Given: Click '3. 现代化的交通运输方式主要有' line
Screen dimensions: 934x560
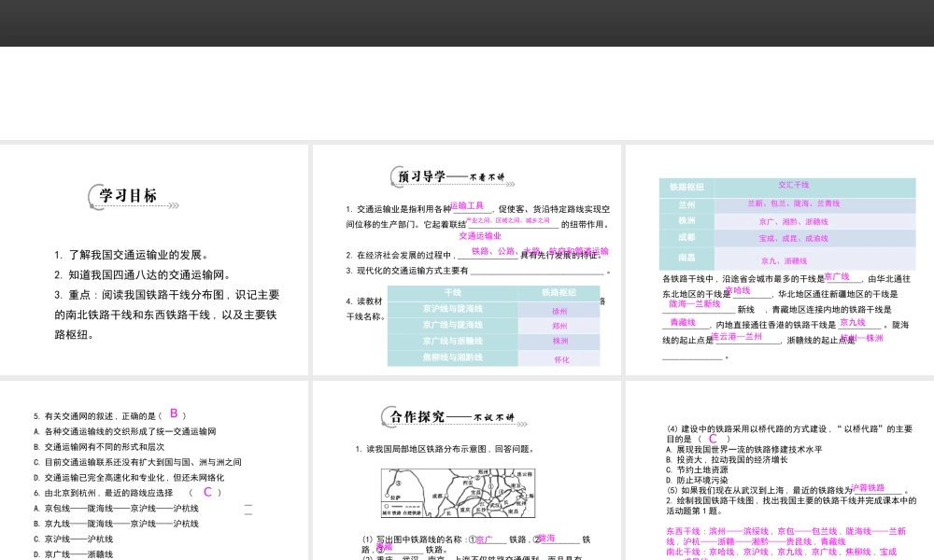Looking at the screenshot, I should 478,271.
